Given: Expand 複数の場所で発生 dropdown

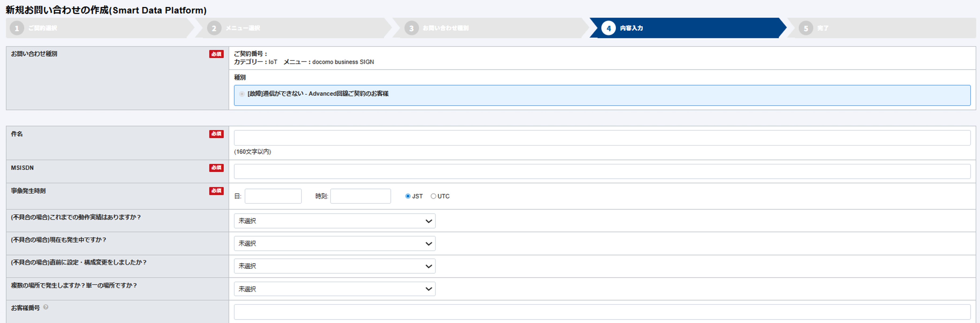Looking at the screenshot, I should pos(334,289).
